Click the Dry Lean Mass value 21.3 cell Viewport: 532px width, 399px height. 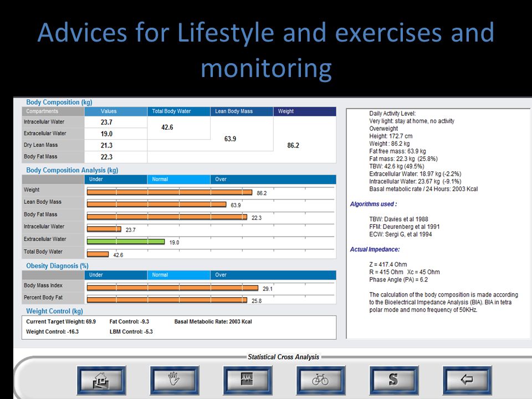[116, 145]
